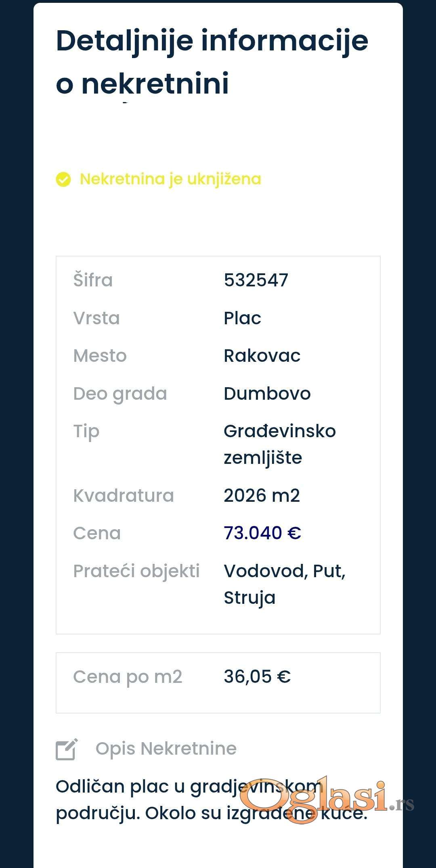Click the "Detaljnije informacije o nekretnini" heading
Viewport: 436px width, 868px height.
pyautogui.click(x=212, y=62)
